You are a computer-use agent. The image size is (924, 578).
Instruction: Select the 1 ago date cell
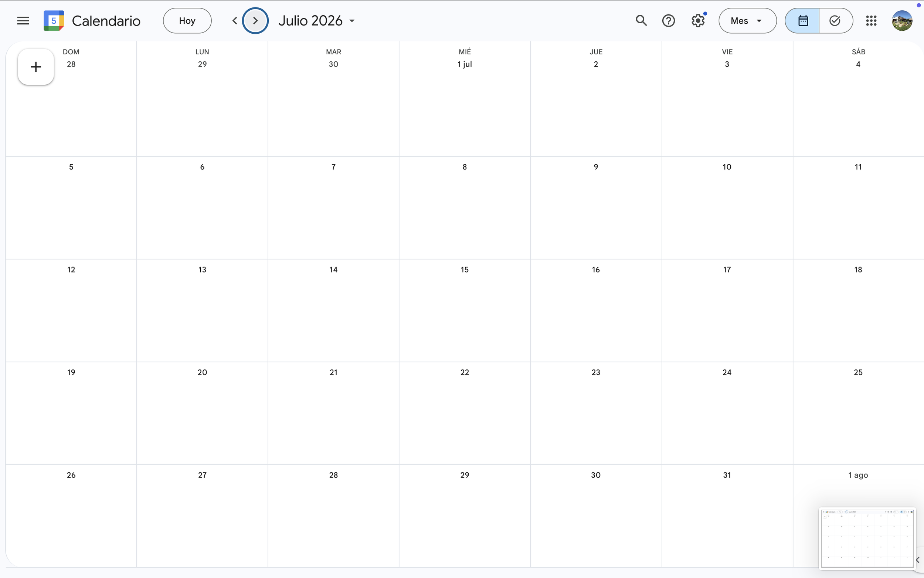857,475
